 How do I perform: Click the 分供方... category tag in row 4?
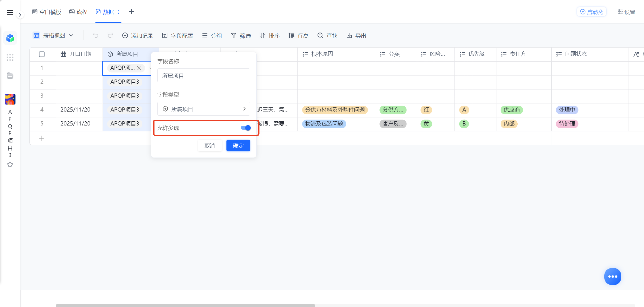pos(393,110)
